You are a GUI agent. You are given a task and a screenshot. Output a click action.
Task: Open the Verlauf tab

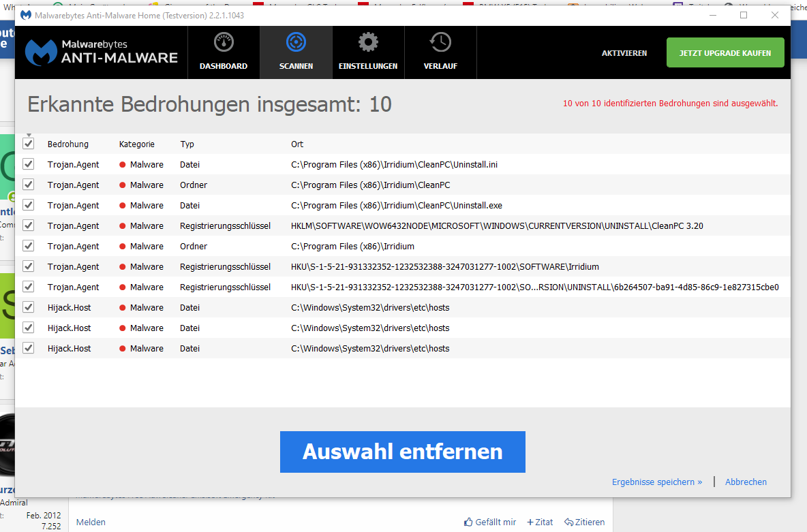pyautogui.click(x=440, y=52)
